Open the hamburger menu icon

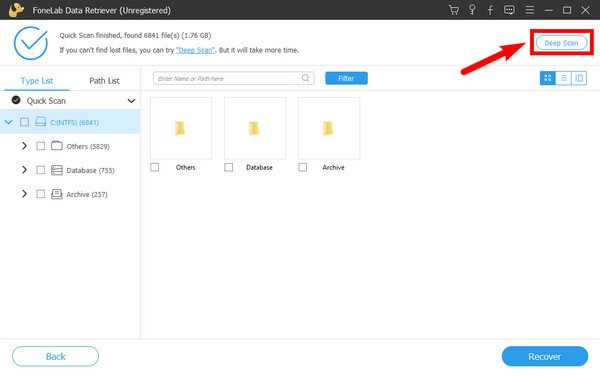point(530,10)
